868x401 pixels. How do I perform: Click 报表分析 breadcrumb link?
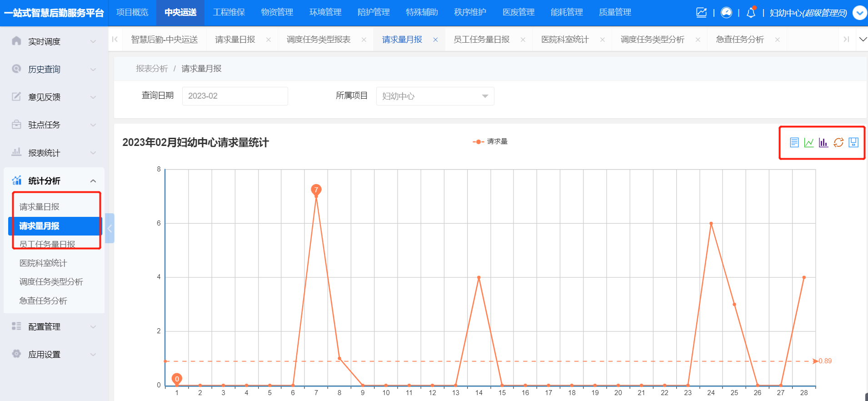click(152, 69)
